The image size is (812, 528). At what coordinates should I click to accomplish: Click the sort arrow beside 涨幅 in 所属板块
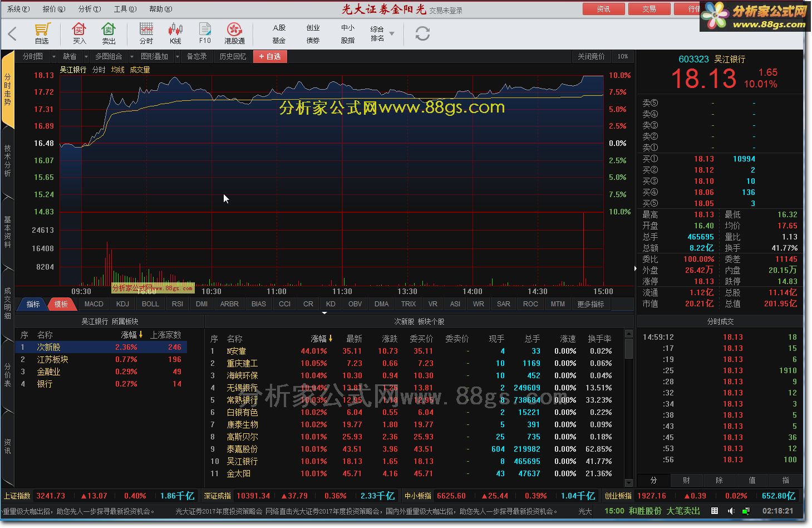141,335
